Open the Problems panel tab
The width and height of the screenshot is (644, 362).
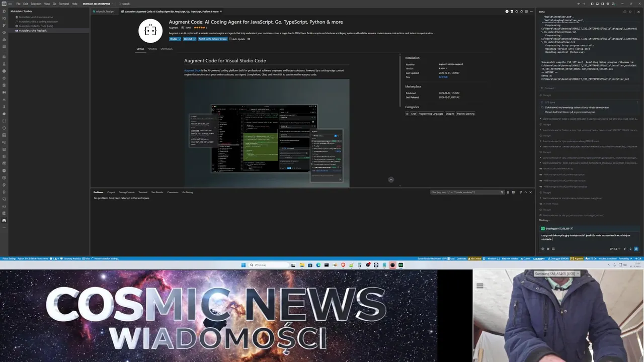pyautogui.click(x=98, y=192)
